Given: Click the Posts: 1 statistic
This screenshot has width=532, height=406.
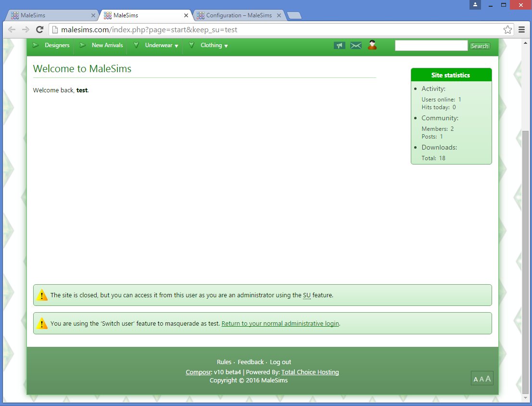Looking at the screenshot, I should click(432, 137).
